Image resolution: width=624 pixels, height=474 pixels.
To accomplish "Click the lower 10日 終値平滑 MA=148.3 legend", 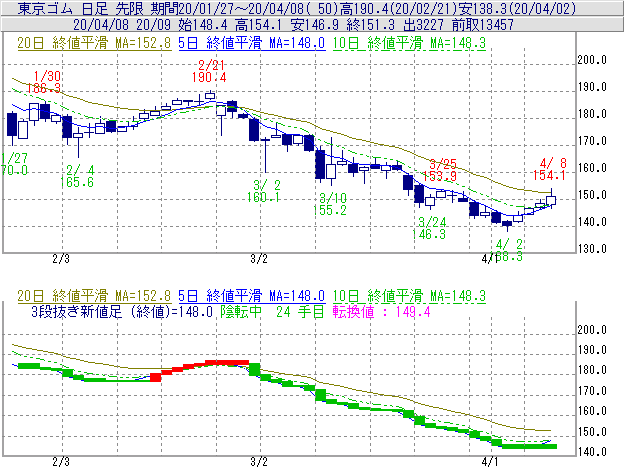I will (409, 296).
